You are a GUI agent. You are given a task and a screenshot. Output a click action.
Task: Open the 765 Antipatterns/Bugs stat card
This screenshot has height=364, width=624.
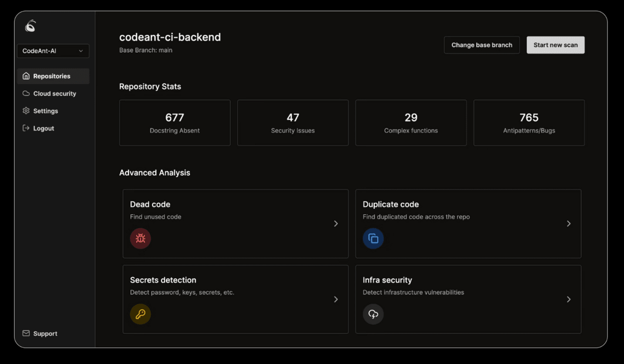[x=529, y=123]
